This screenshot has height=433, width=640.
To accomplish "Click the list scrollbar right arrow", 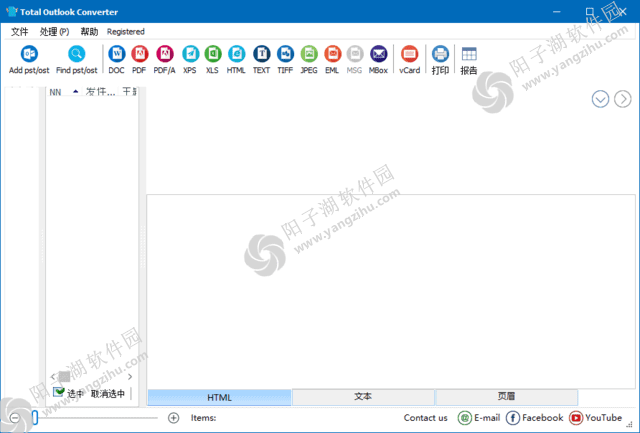I will tap(130, 377).
